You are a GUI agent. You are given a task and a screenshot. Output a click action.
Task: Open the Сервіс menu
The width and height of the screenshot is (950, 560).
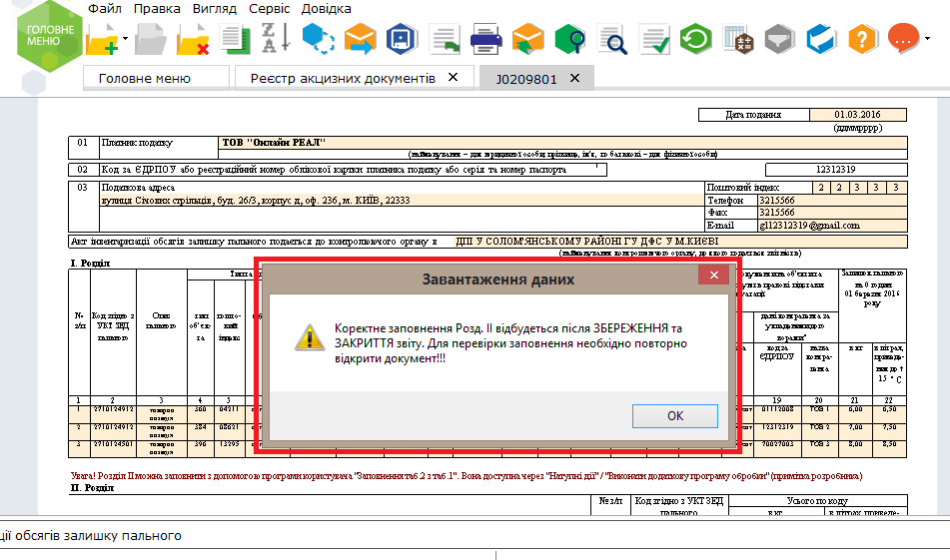coord(269,8)
